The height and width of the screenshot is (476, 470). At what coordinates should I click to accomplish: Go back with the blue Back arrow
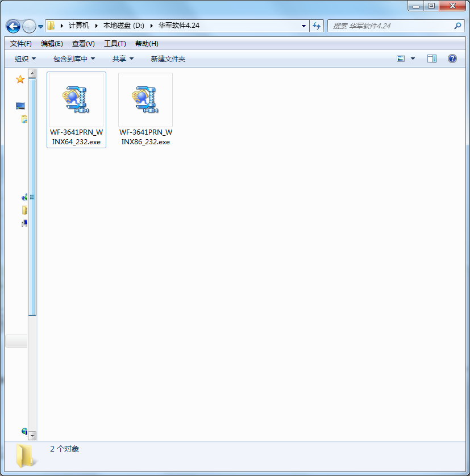[13, 26]
